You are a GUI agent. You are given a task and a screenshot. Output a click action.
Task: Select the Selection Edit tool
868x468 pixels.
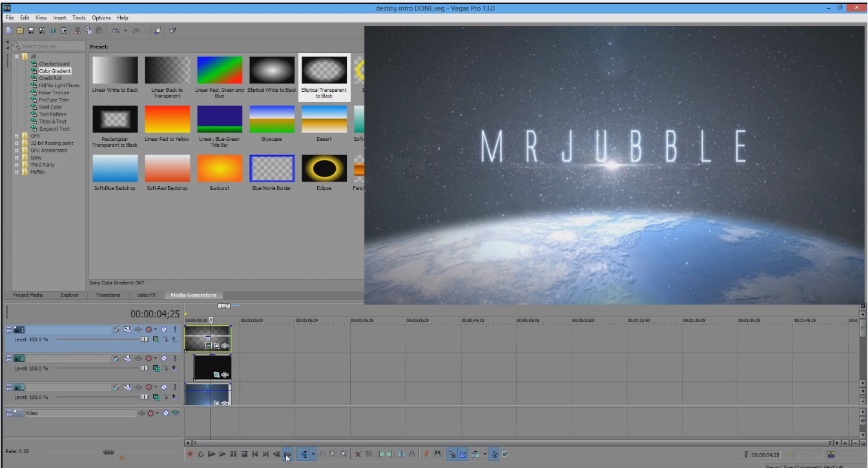coord(333,454)
